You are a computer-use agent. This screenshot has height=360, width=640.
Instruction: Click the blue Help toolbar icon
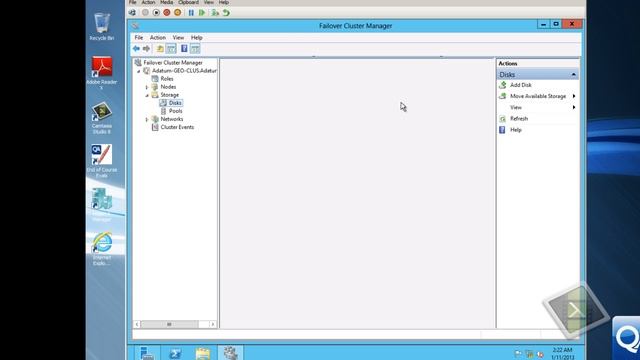point(184,49)
